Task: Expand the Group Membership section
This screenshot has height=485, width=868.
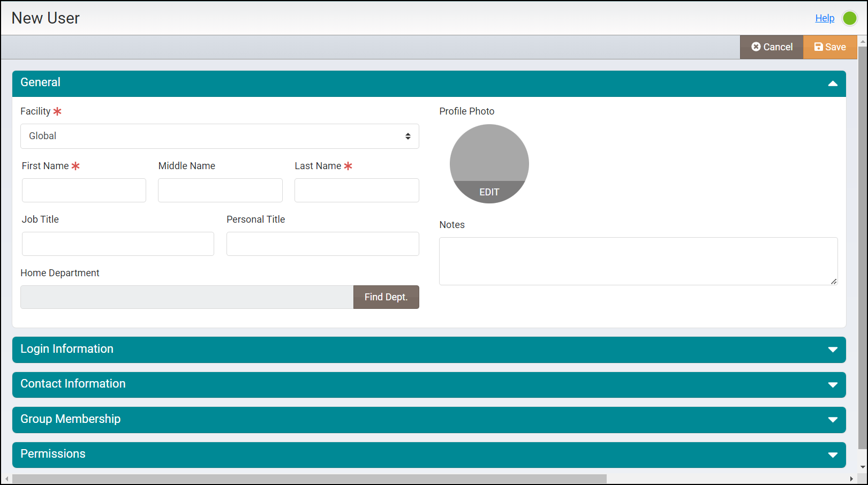Action: (x=833, y=420)
